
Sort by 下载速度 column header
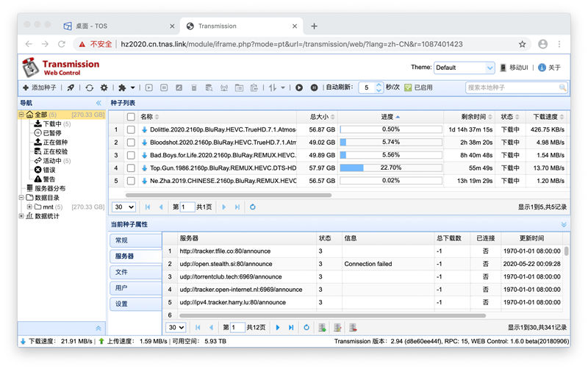pyautogui.click(x=548, y=117)
